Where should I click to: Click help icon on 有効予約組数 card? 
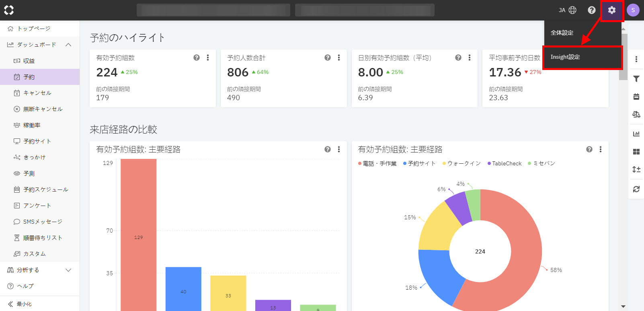(197, 58)
